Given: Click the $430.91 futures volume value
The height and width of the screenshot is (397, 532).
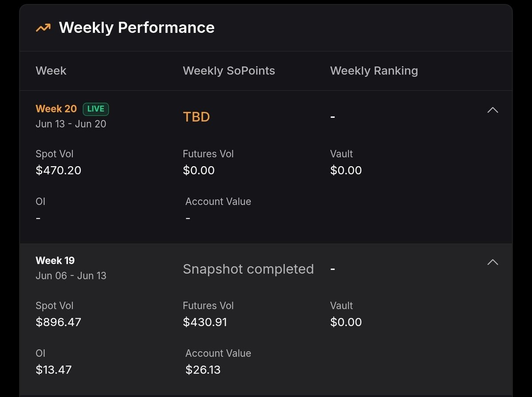Looking at the screenshot, I should [x=205, y=322].
